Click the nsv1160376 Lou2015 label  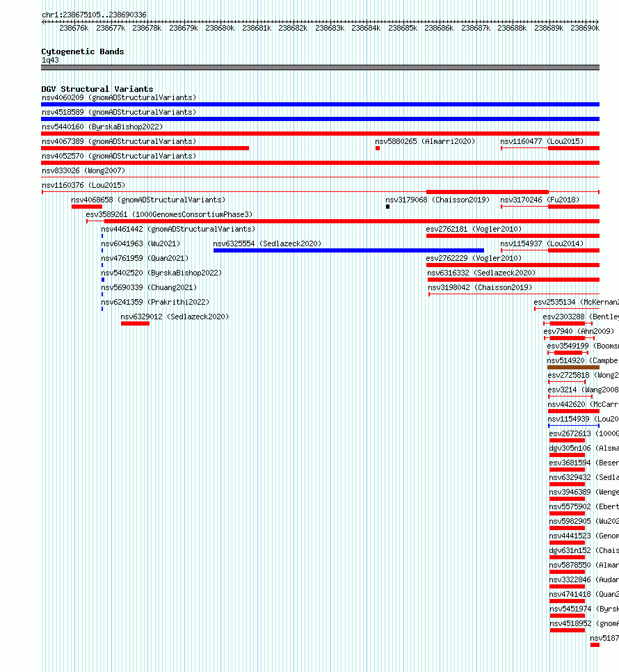point(83,185)
